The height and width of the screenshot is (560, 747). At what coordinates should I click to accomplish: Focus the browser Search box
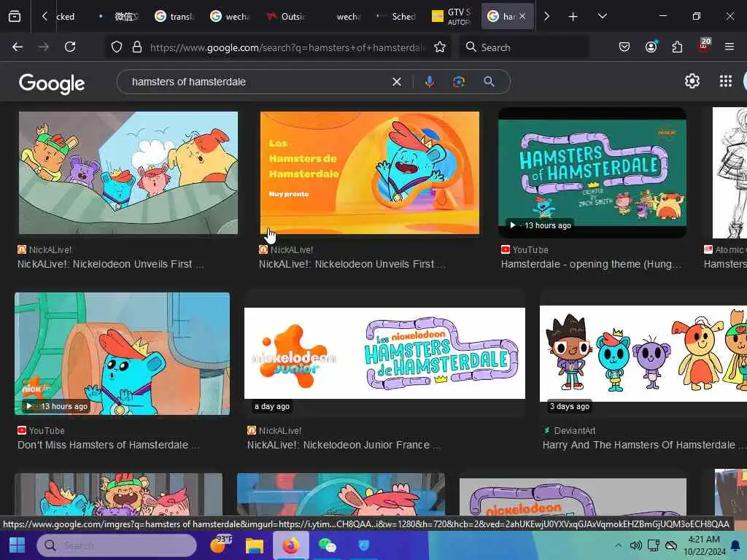coord(524,47)
